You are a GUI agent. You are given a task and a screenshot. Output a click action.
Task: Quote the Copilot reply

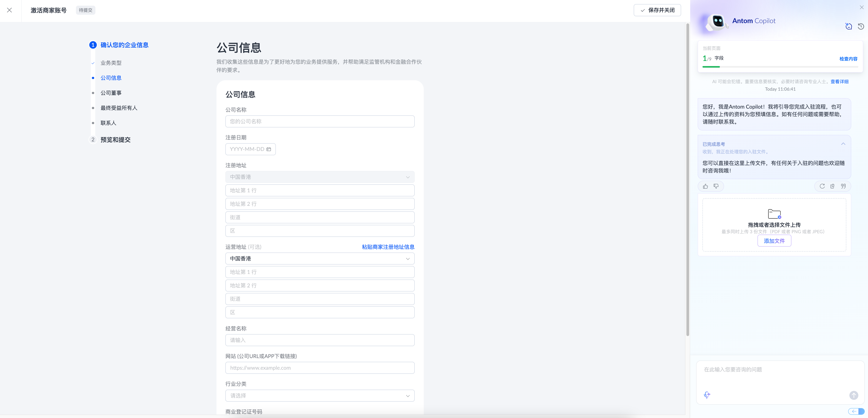pos(843,186)
